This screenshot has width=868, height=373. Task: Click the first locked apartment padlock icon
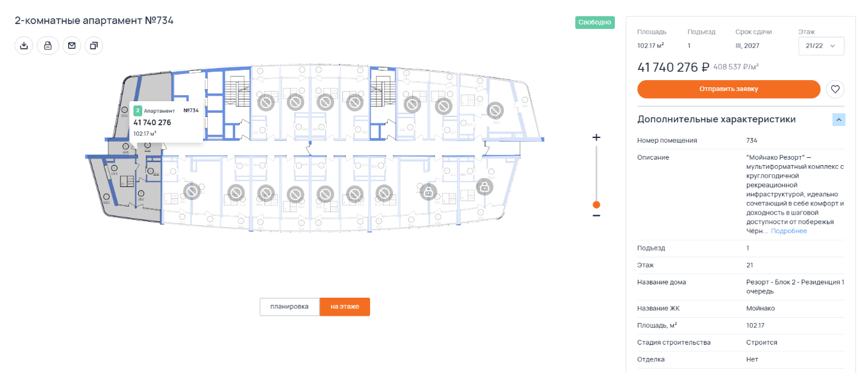(x=428, y=192)
